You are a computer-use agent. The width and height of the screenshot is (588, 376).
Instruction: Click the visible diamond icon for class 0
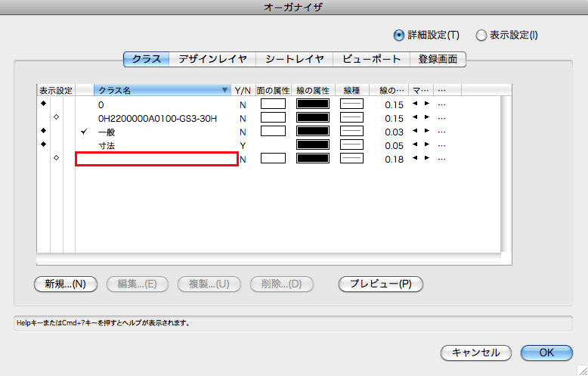(x=43, y=104)
